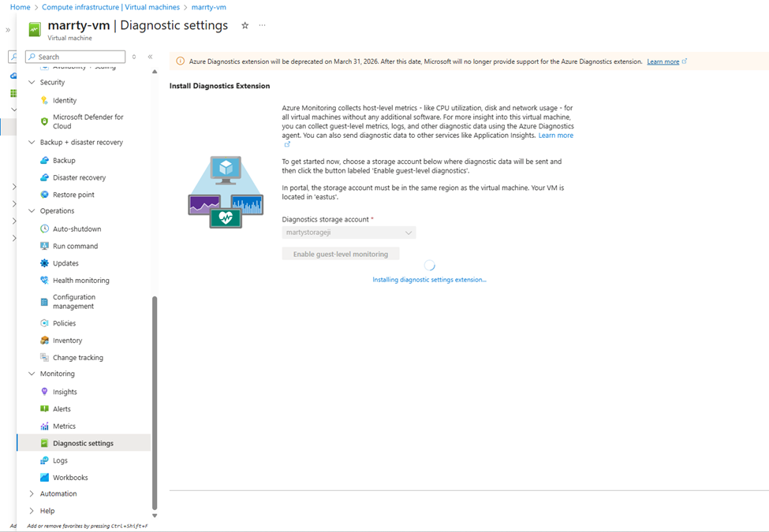
Task: Open the Diagnostics storage account dropdown
Action: (x=349, y=233)
